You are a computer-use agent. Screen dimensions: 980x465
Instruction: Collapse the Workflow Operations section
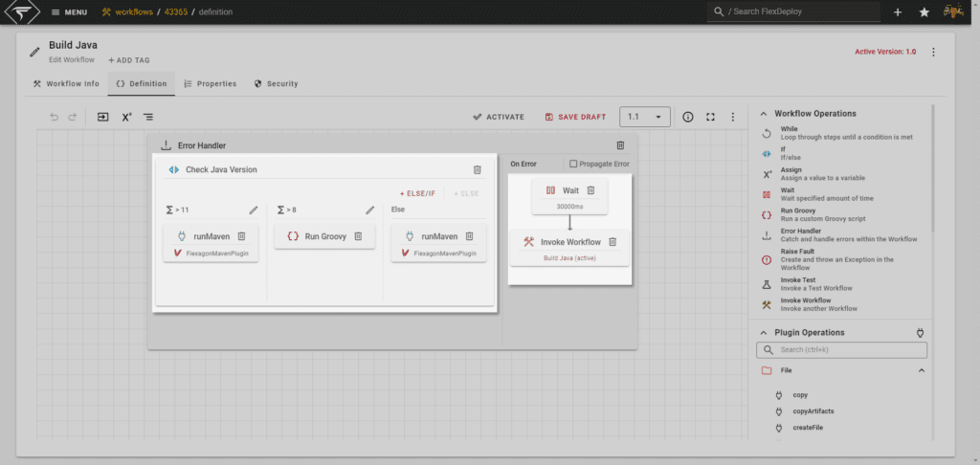pos(763,114)
